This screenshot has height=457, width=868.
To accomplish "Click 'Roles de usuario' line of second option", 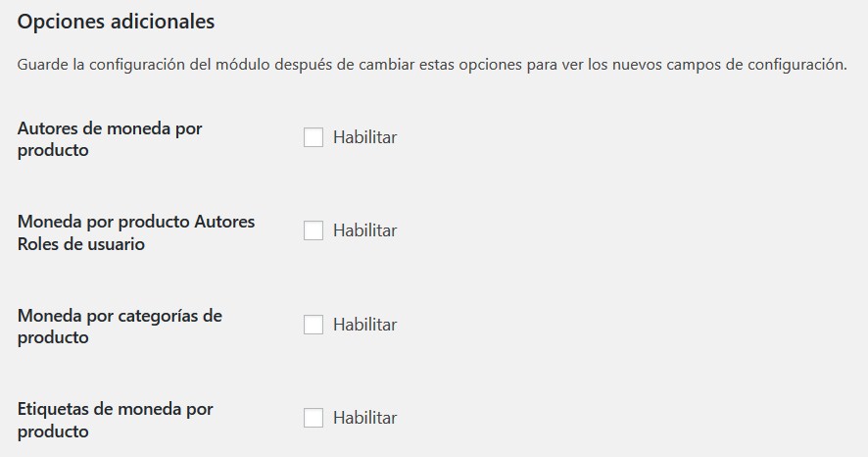I will [81, 244].
